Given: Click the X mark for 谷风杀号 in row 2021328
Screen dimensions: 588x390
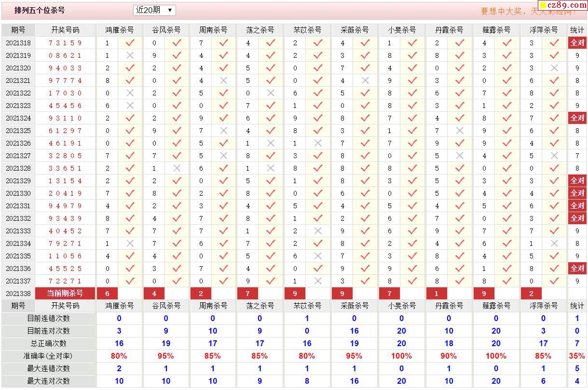Looking at the screenshot, I should tap(177, 168).
